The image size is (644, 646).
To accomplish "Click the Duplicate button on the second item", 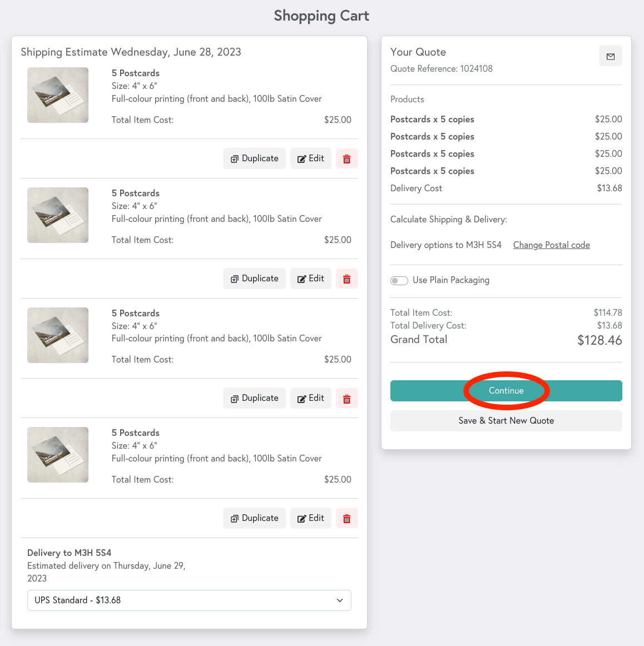I will pyautogui.click(x=254, y=279).
